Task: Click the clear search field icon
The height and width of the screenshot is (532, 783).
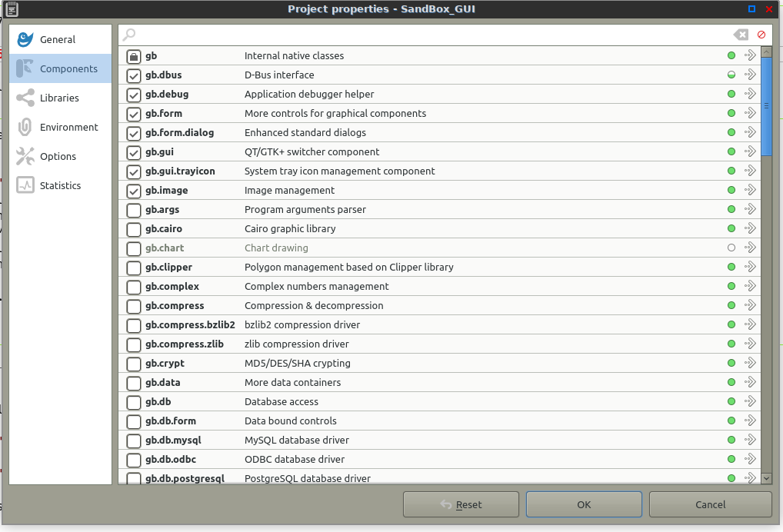Action: 740,35
